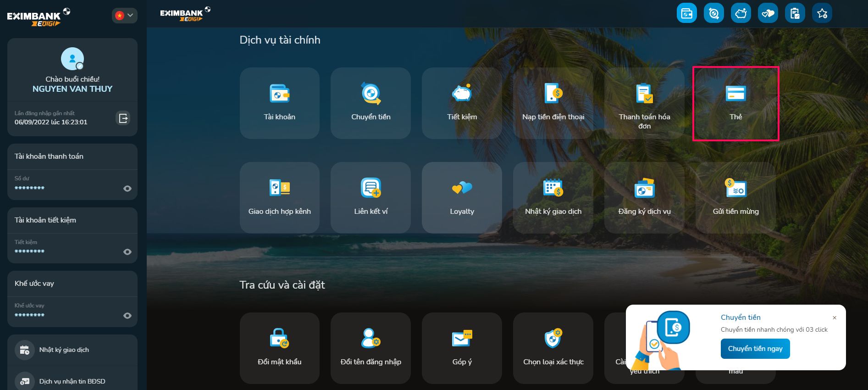Click the Chuyển tiền ngay button

point(755,349)
